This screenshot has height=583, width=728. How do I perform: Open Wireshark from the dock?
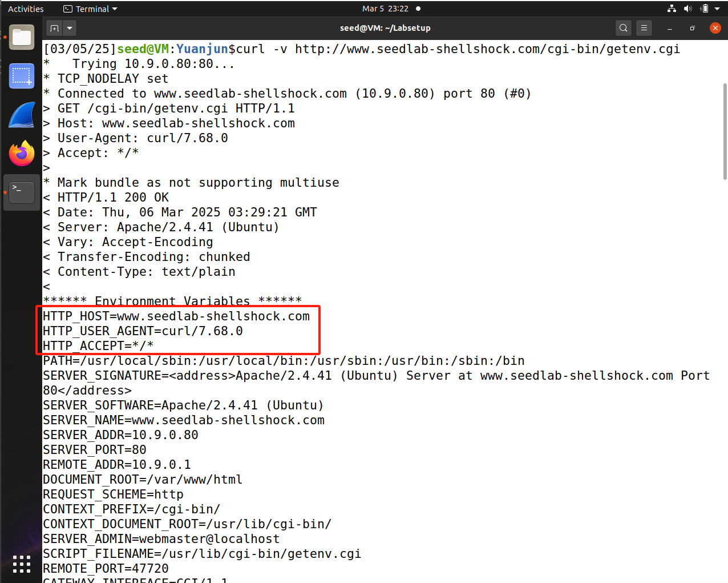pos(22,115)
